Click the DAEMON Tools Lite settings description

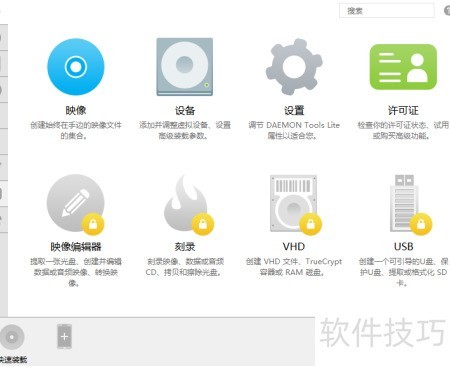pos(294,130)
